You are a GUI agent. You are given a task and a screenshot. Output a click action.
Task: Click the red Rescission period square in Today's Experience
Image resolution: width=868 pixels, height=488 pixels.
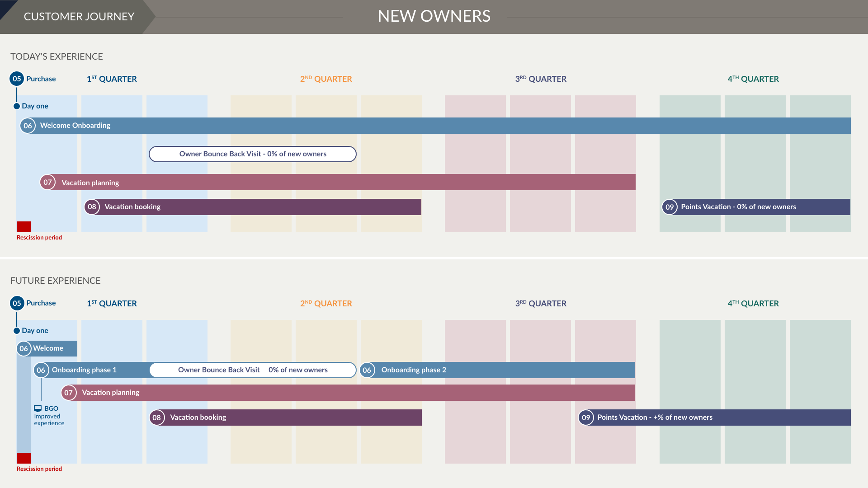(24, 226)
